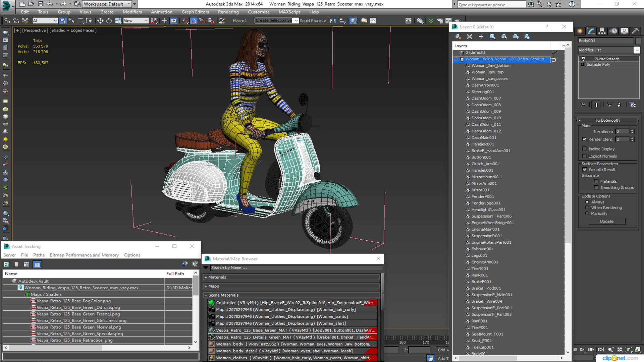Collapse Woman_Riding_Vespa_125_Retro_Scooter layer tree
Image resolution: width=644 pixels, height=362 pixels.
456,59
